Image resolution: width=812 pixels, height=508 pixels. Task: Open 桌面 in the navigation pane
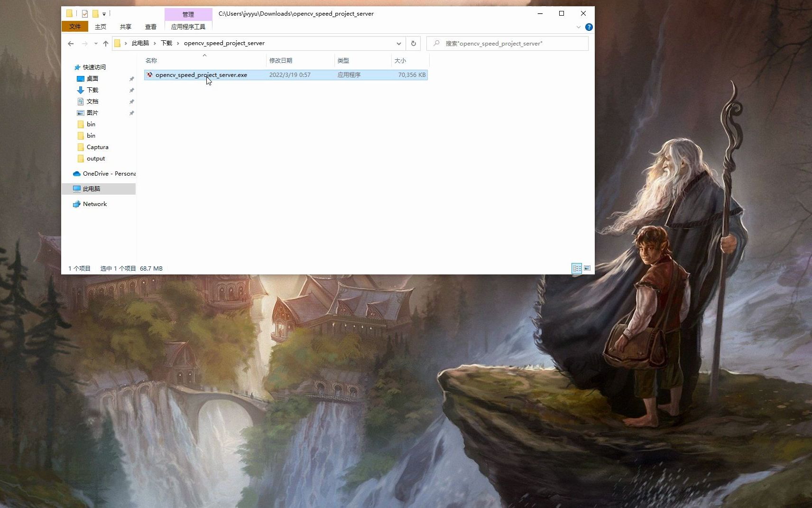click(92, 79)
